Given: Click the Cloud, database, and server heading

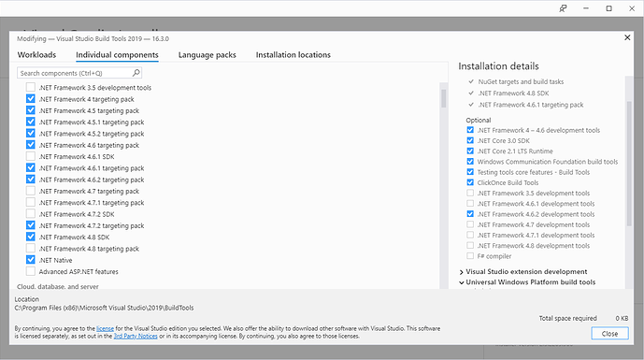Looking at the screenshot, I should 58,286.
